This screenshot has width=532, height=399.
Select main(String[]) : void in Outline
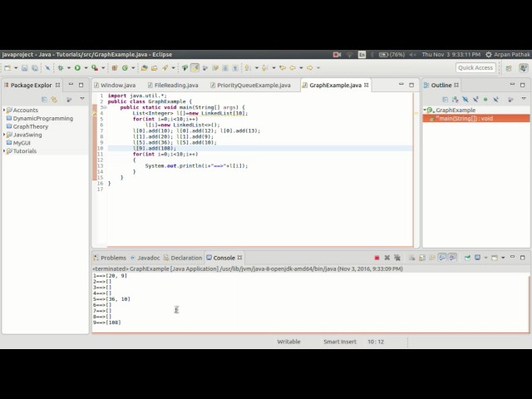pyautogui.click(x=476, y=118)
